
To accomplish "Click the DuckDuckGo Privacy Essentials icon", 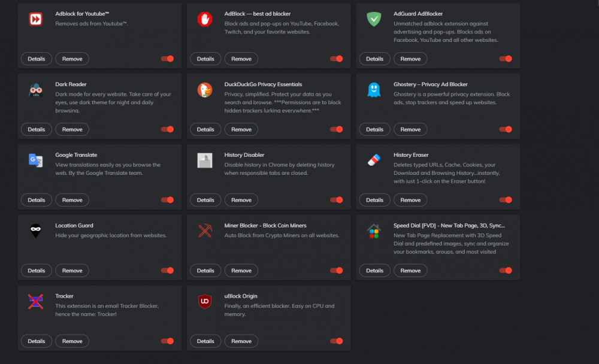I will (x=204, y=89).
